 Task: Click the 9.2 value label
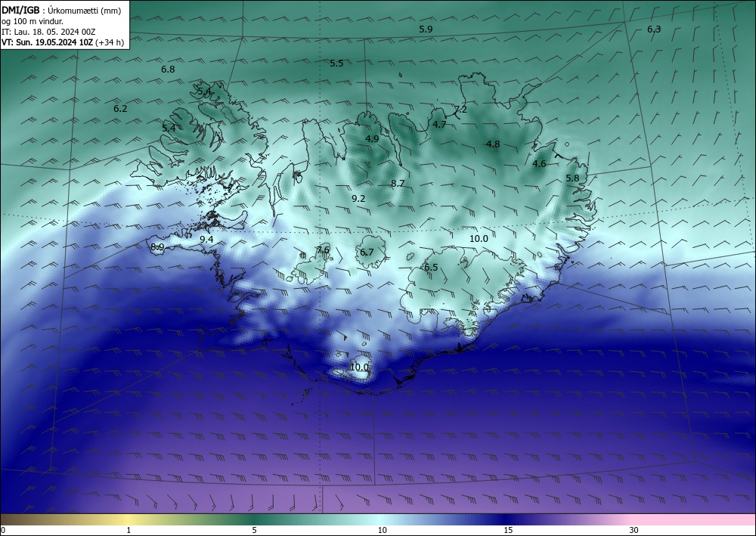click(x=358, y=198)
